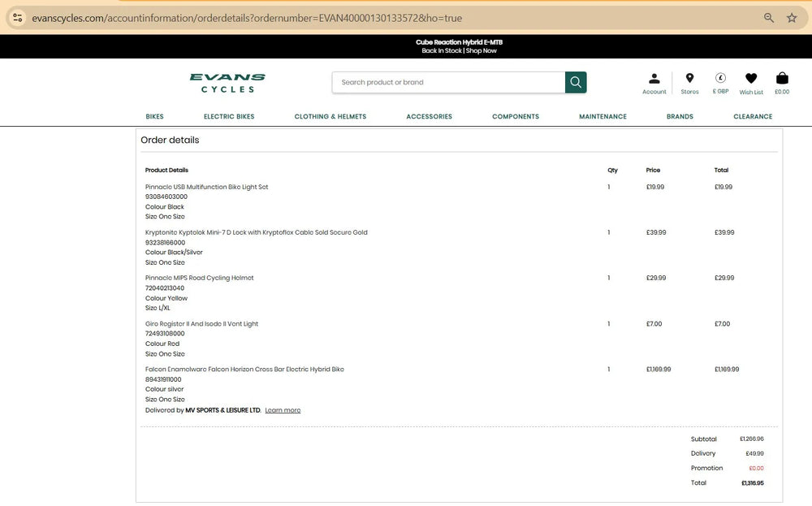Click the Evans Cycles logo
Screen dimensions: 812x506
tap(227, 83)
